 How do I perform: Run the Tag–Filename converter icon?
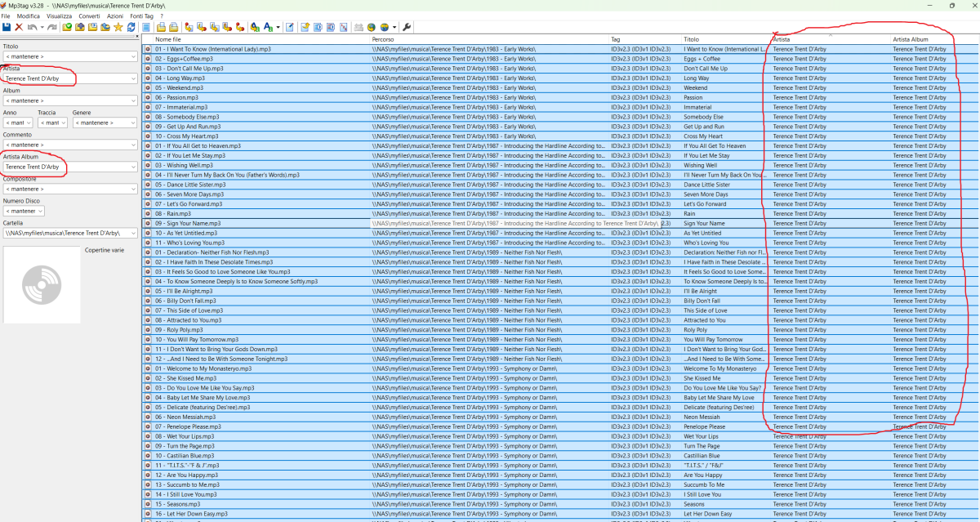tap(189, 27)
